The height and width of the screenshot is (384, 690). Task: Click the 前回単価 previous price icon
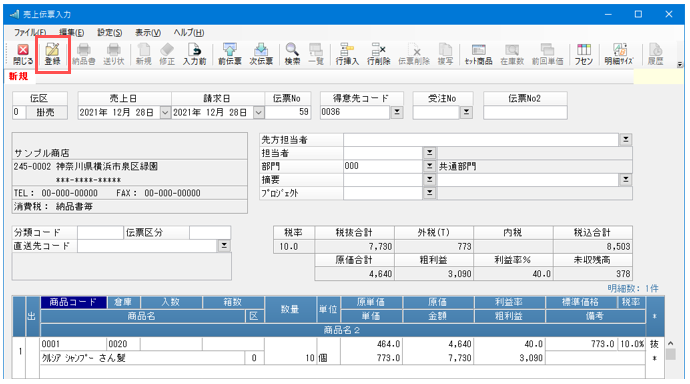(547, 55)
